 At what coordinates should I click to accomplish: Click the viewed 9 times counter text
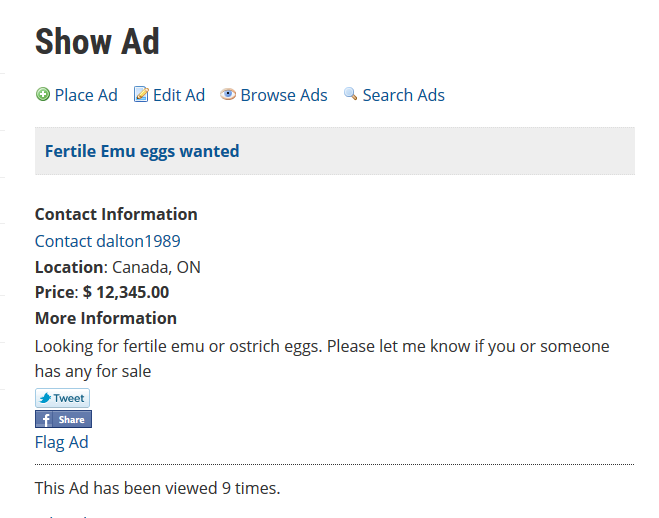pyautogui.click(x=157, y=489)
